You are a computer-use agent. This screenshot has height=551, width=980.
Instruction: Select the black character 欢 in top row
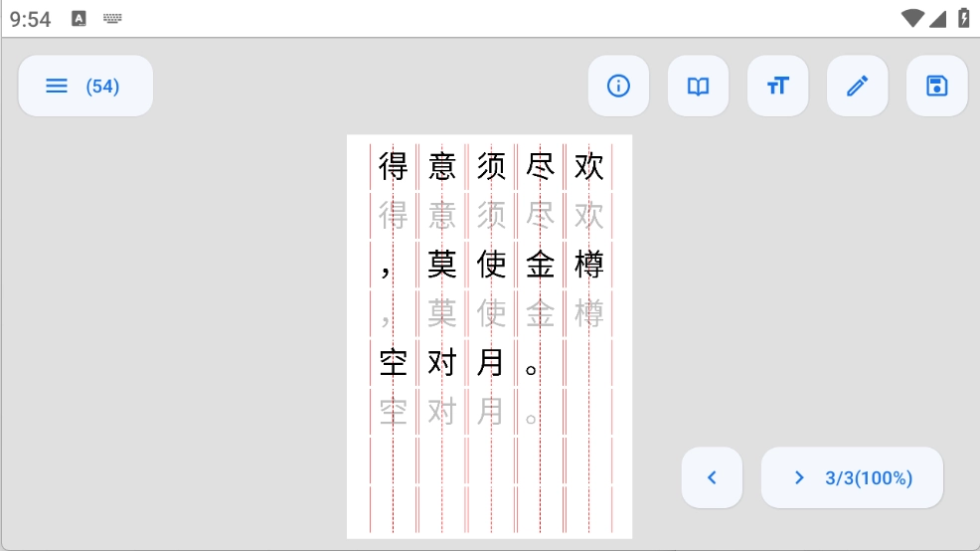click(x=588, y=166)
